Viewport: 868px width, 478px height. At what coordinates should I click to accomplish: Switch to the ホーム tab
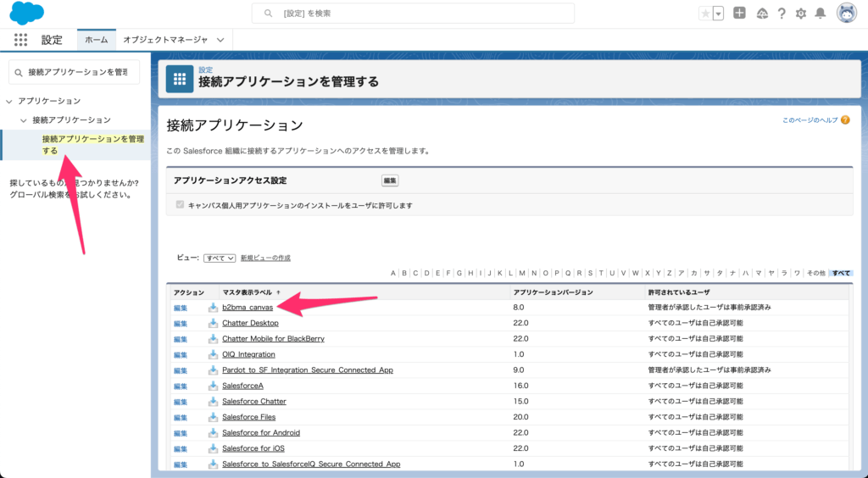97,40
